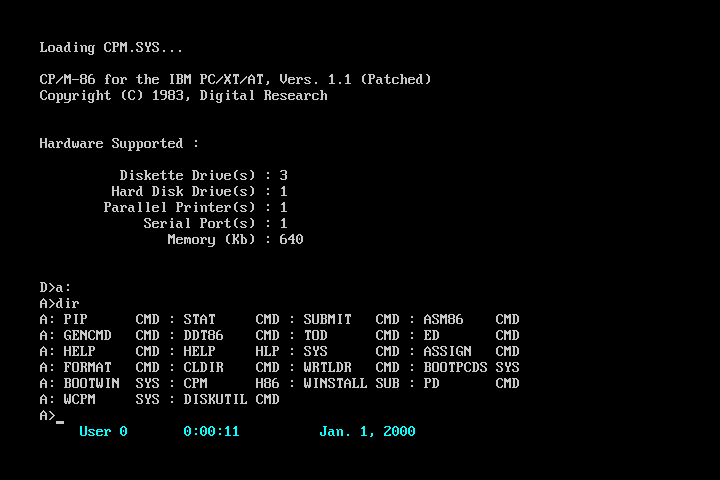Click the CPM H86 file entry
The image size is (720, 480).
(231, 384)
